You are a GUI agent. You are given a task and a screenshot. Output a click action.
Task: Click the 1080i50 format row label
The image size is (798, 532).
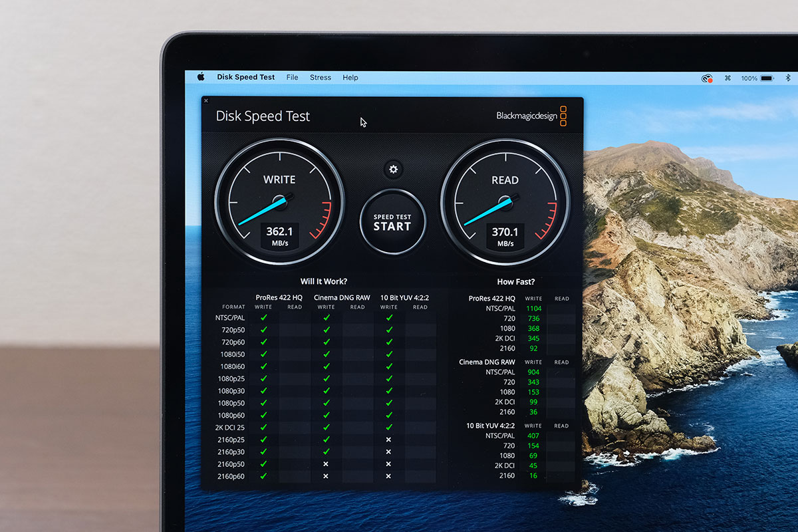coord(232,354)
